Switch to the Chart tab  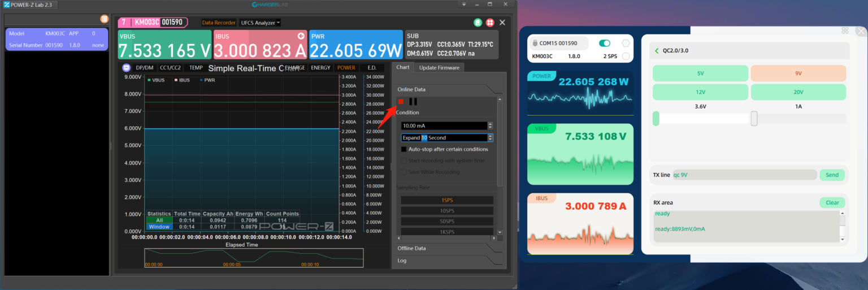403,67
